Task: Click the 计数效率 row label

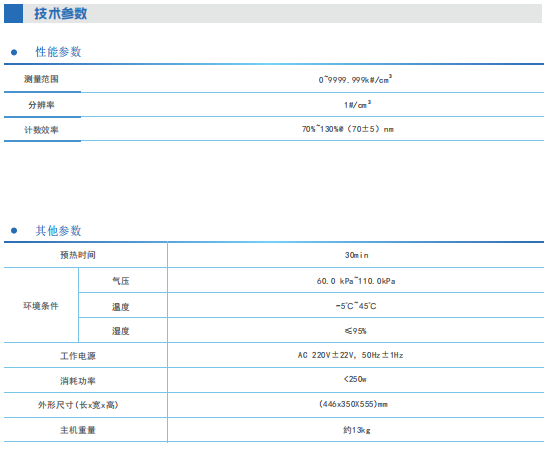Action: coord(41,130)
